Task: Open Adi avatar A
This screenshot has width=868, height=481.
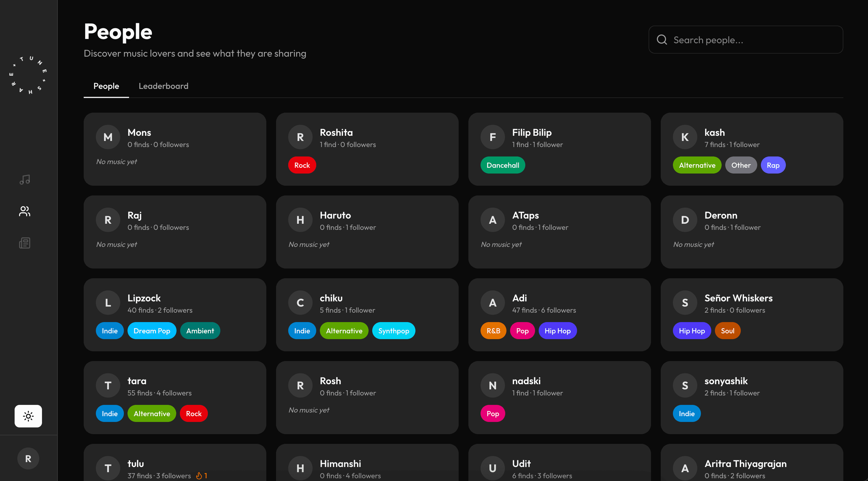Action: click(x=493, y=303)
